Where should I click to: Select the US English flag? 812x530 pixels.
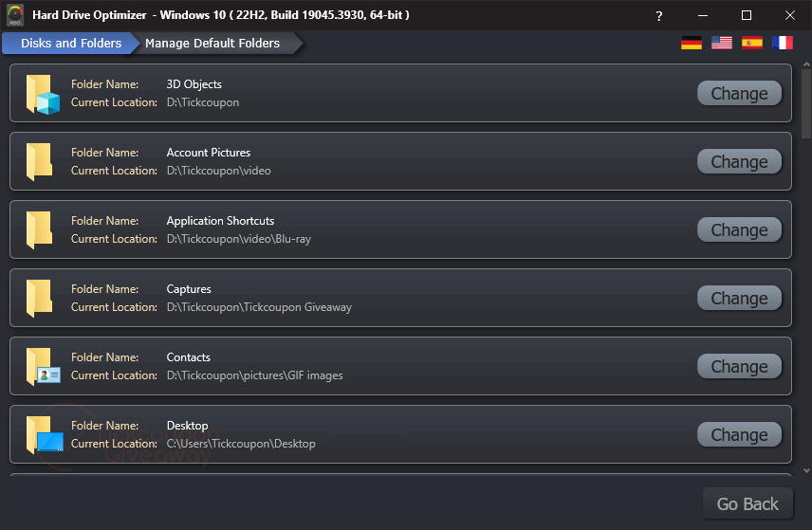coord(721,43)
